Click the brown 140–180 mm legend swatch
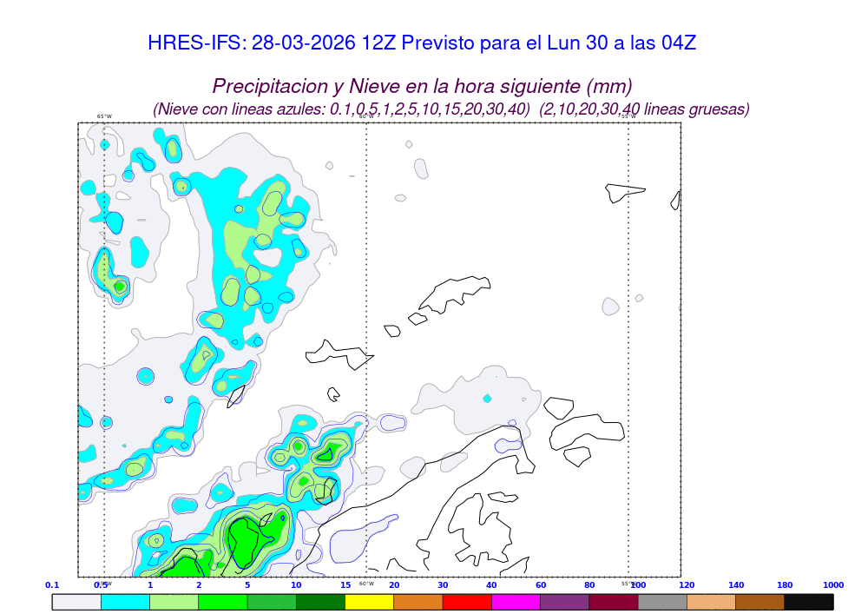The width and height of the screenshot is (868, 614). pos(759,601)
